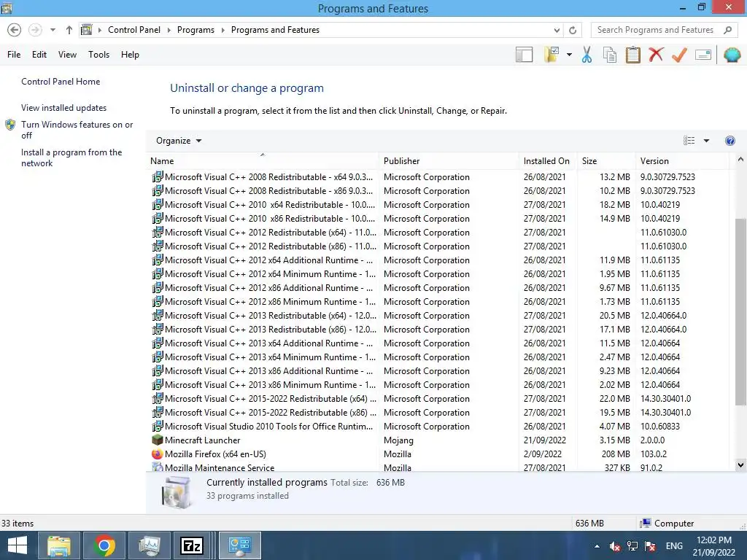
Task: Click the vertical scrollbar thumb of program list
Action: pos(740,312)
